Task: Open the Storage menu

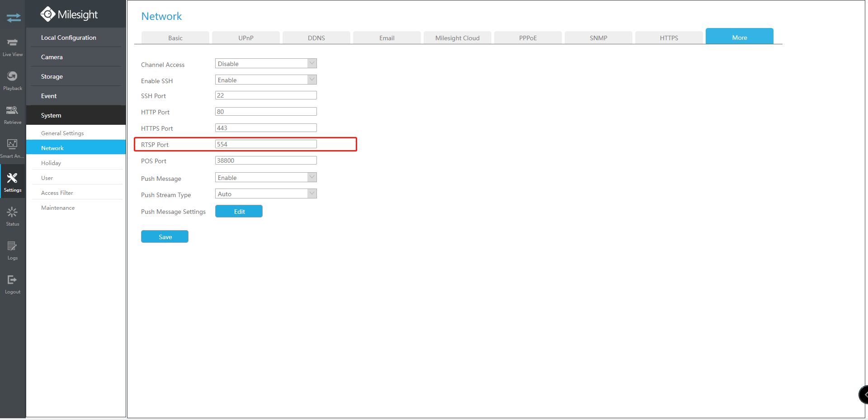Action: pos(76,76)
